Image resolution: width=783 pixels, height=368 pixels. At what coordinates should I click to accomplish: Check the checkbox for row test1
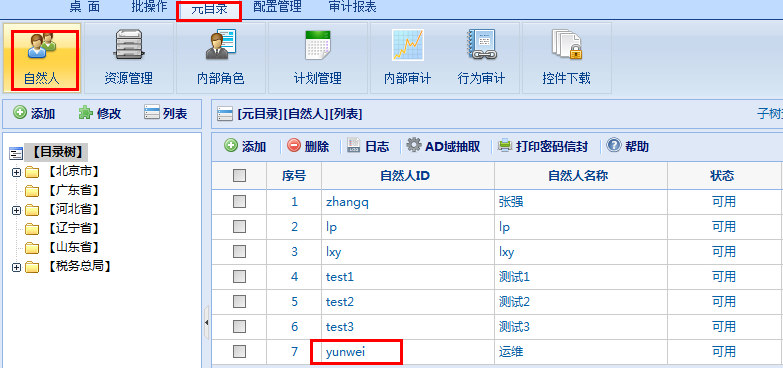click(240, 277)
